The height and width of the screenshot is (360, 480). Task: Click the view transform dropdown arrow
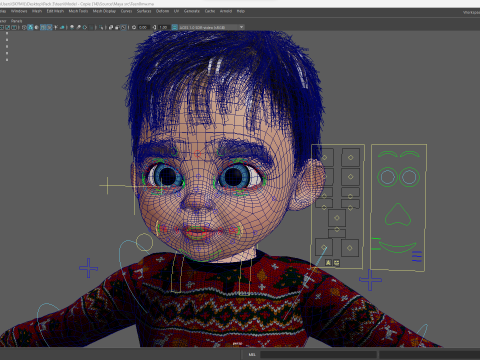coord(241,27)
